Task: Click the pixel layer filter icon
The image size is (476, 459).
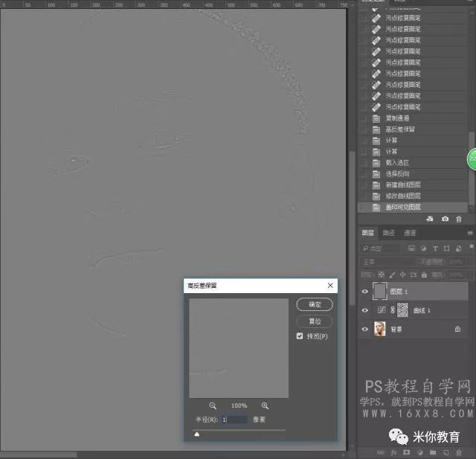Action: (411, 248)
